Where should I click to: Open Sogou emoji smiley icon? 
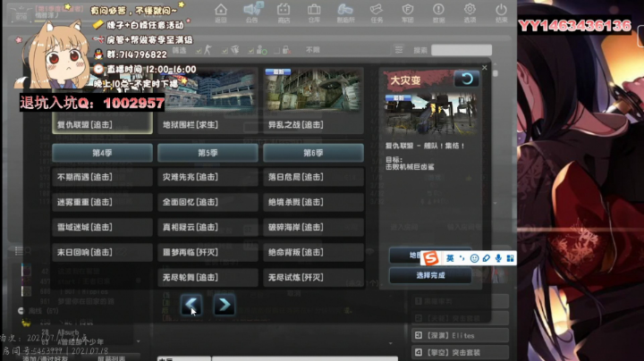coord(474,258)
